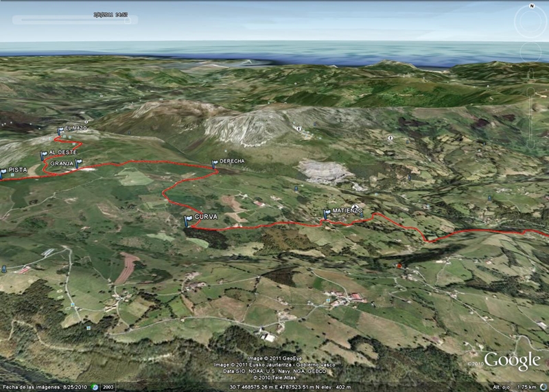Open the CURVA flag placemark
This screenshot has width=549, height=392.
188,220
